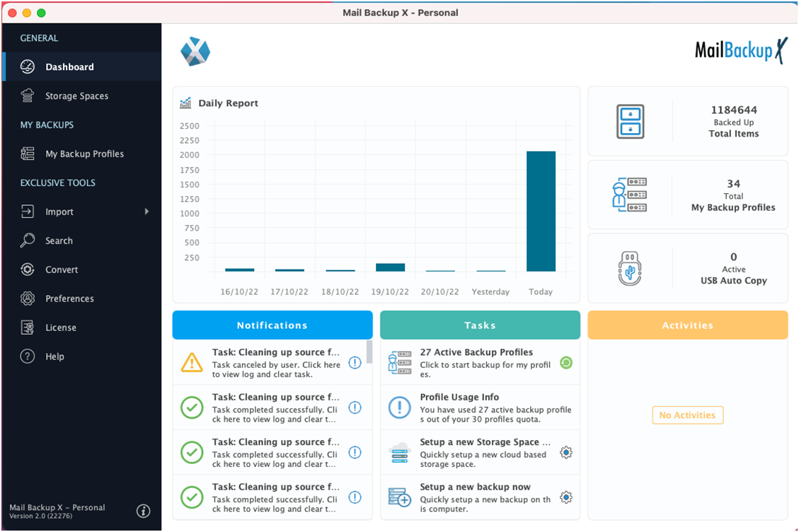Select Dashboard in the sidebar

82,66
